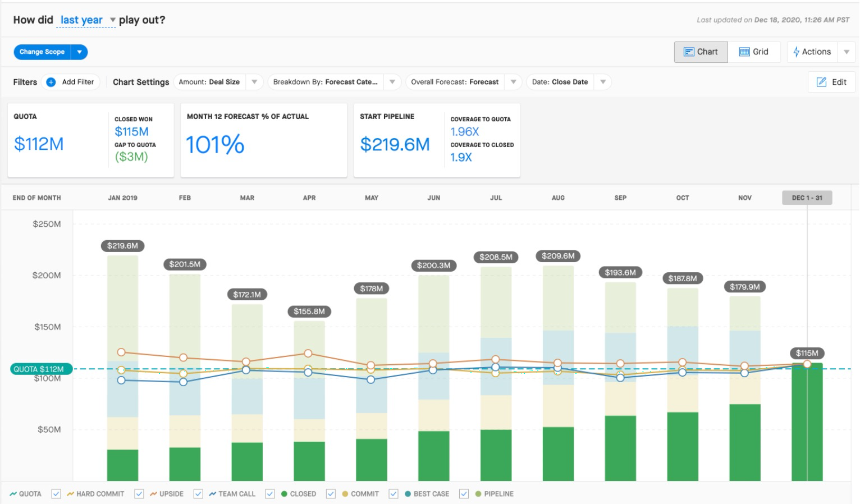Viewport: 860px width, 504px height.
Task: Select the OCT month header
Action: (683, 198)
